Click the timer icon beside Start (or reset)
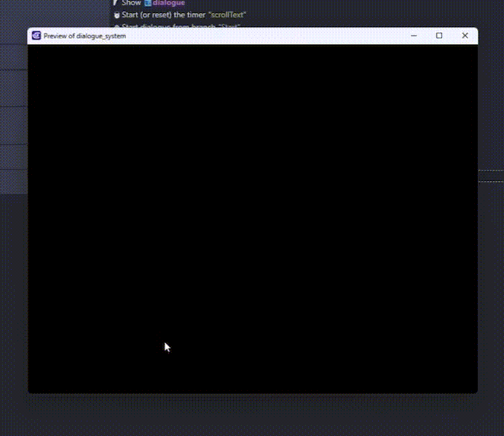Screen dimensions: 504x436 pyautogui.click(x=117, y=15)
